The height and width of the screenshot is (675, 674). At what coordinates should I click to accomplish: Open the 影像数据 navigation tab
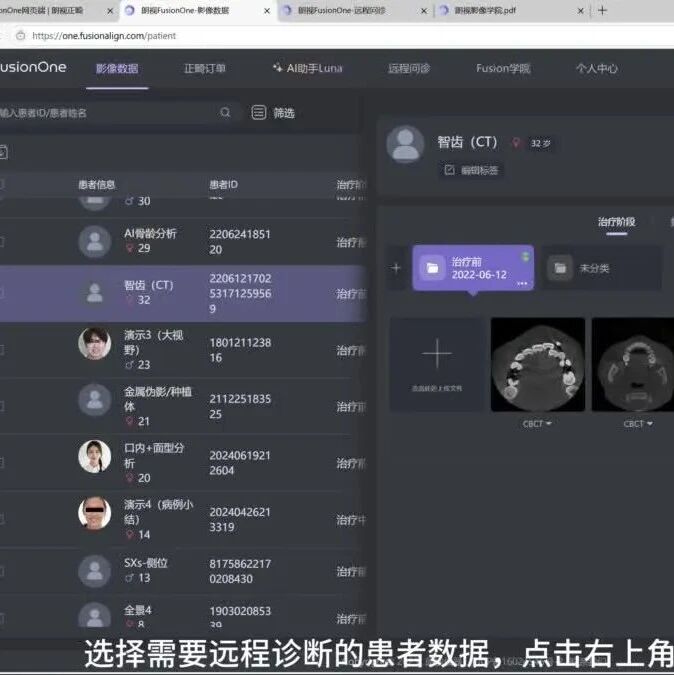coord(117,68)
